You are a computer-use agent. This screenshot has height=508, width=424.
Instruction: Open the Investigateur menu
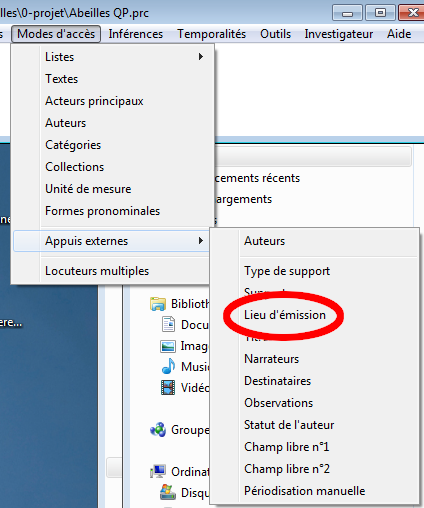[339, 34]
